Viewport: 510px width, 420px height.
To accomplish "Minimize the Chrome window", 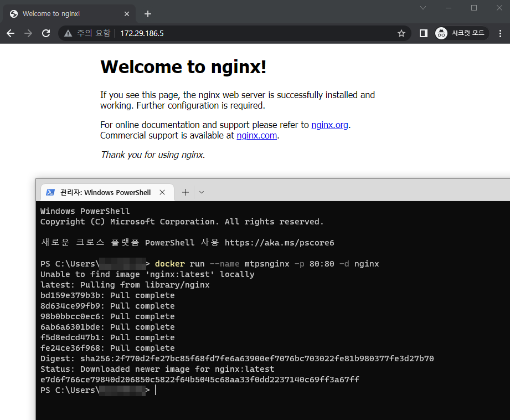I will (x=449, y=8).
